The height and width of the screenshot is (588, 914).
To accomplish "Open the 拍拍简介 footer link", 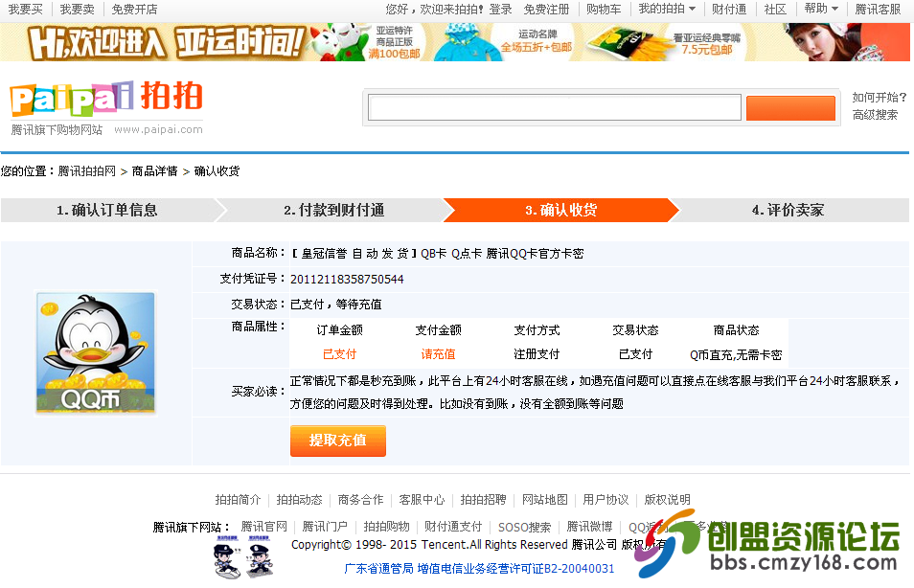I will [238, 500].
